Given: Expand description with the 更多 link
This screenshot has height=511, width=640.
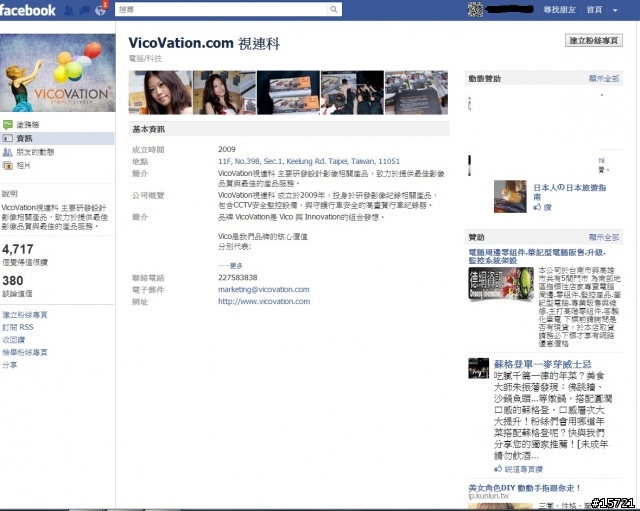Looking at the screenshot, I should point(236,266).
